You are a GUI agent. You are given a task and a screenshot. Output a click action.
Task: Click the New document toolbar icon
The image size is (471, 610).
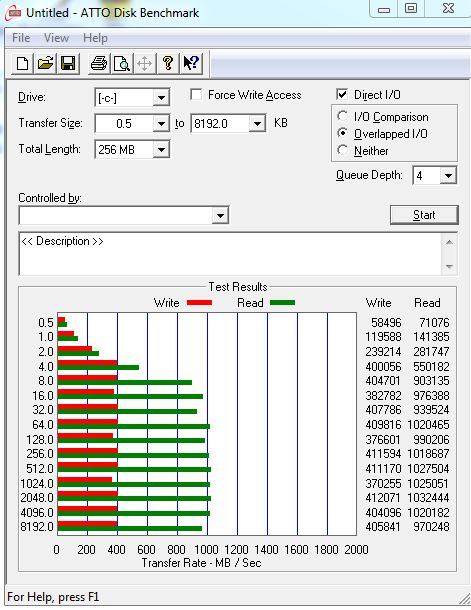tap(23, 63)
